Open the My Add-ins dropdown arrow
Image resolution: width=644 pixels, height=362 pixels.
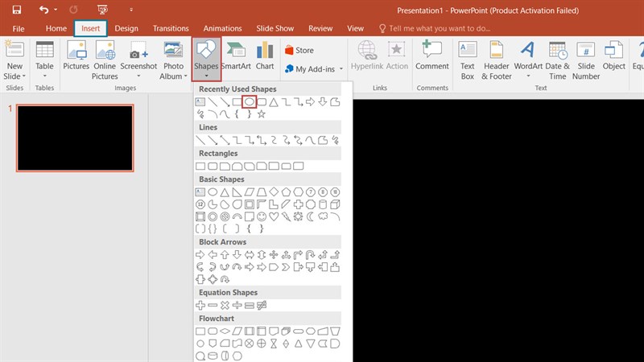click(341, 69)
